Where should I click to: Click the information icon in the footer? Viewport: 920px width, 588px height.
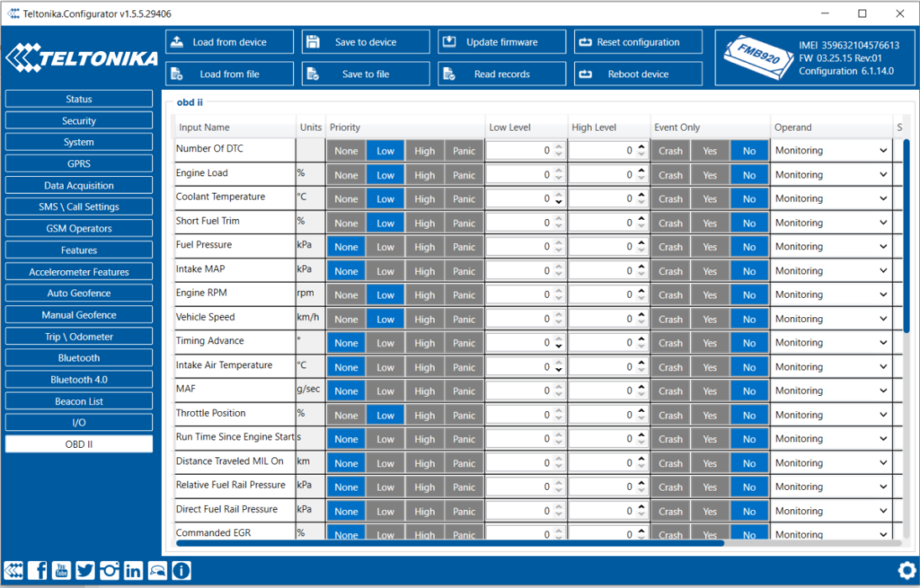point(181,570)
